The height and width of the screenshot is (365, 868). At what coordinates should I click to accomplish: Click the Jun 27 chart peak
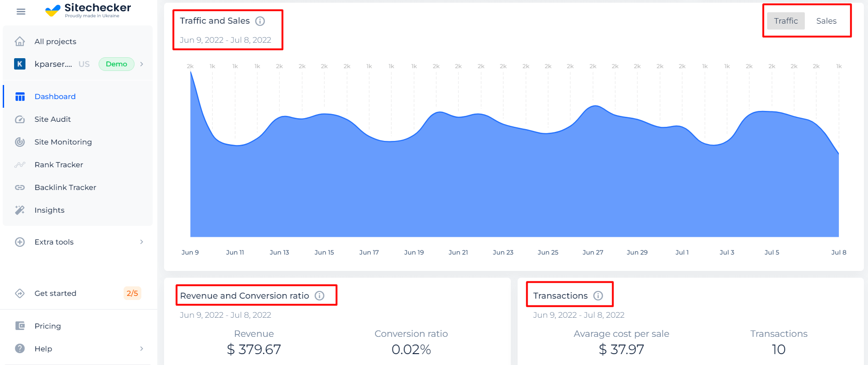click(x=594, y=106)
